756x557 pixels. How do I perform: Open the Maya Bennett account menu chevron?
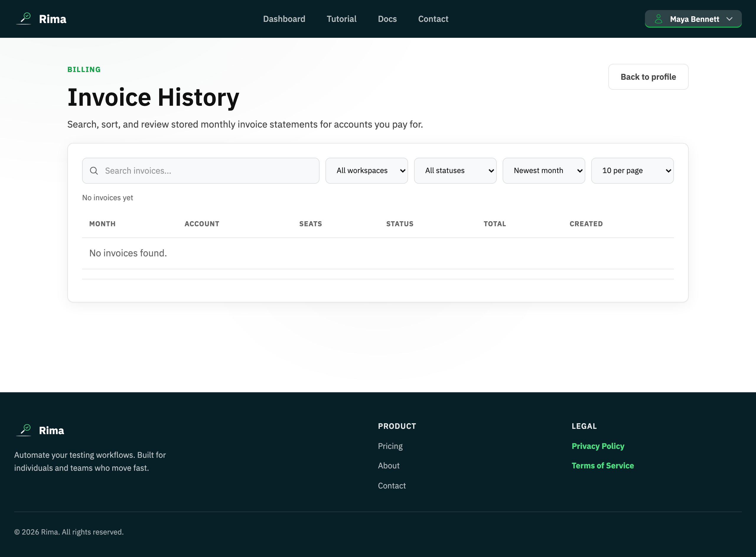729,19
